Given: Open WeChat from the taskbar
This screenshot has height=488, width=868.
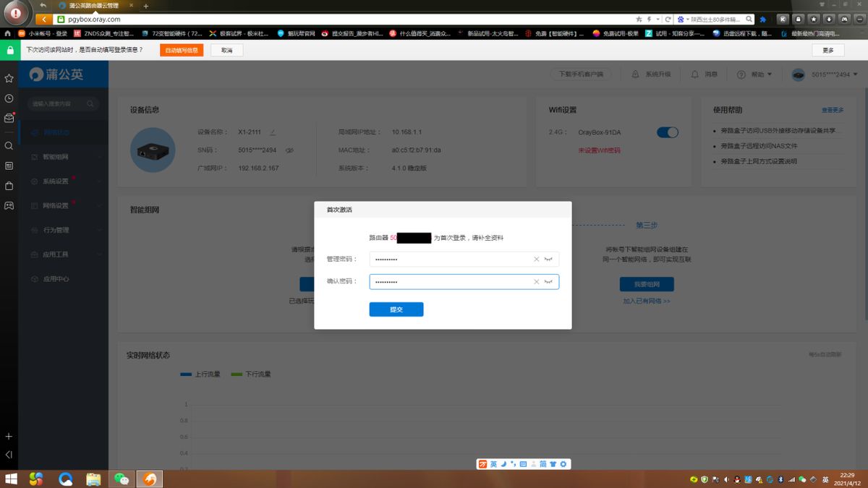Looking at the screenshot, I should (121, 479).
